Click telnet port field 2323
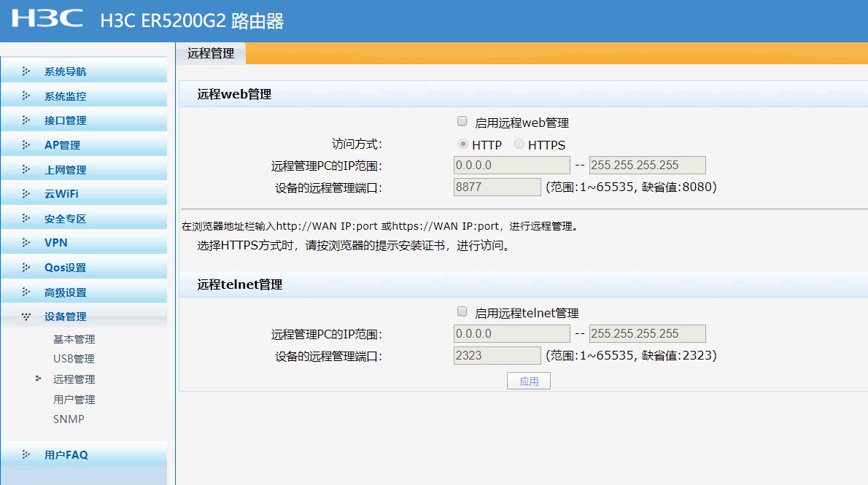The image size is (868, 485). [x=497, y=355]
